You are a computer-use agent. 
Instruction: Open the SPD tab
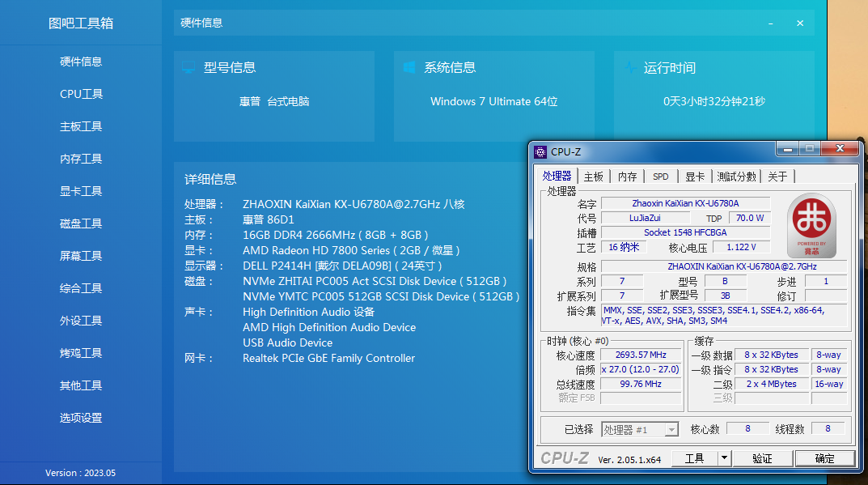[x=661, y=176]
